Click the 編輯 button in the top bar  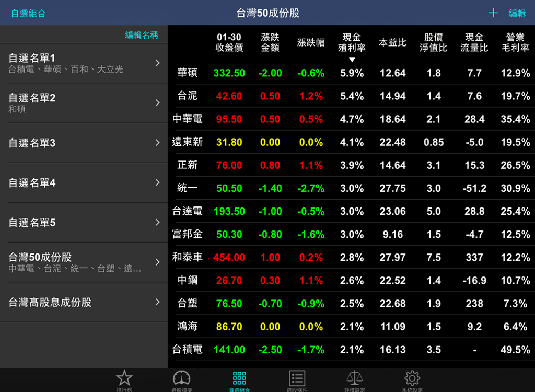tap(517, 13)
